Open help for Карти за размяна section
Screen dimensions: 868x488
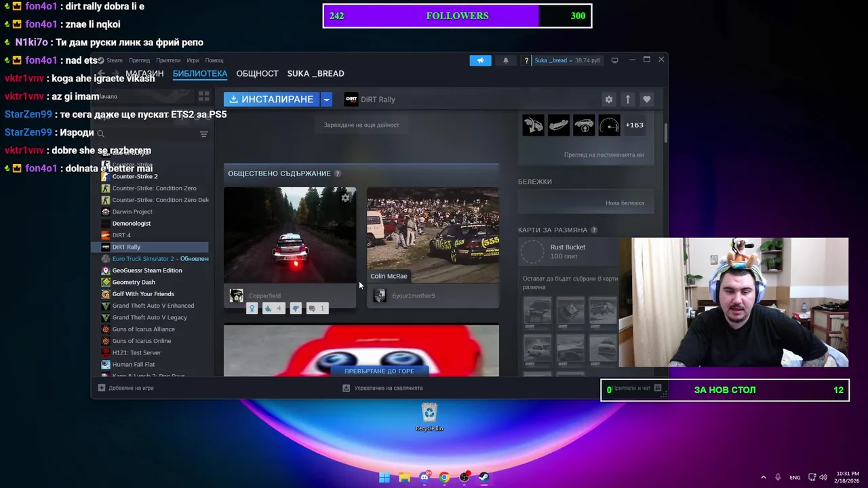click(x=594, y=230)
